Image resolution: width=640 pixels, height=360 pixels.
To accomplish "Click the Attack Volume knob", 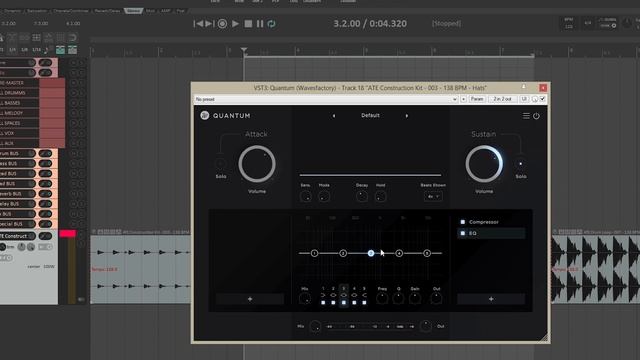I will tap(257, 164).
